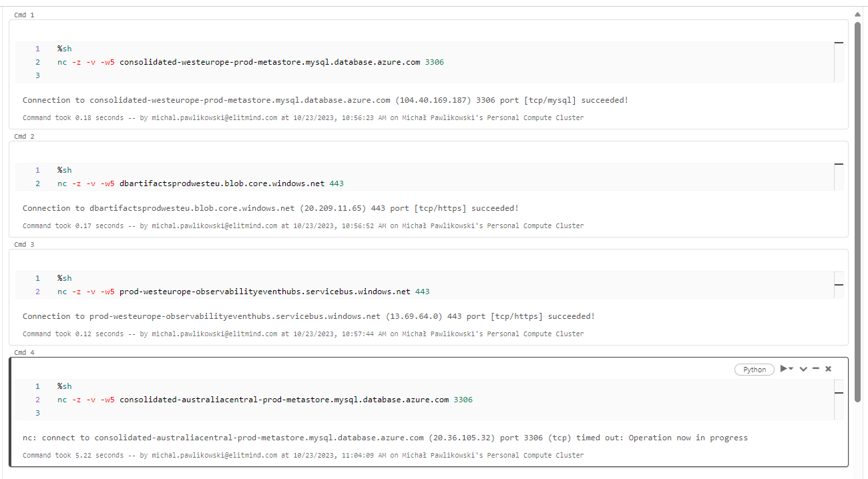Delete the Cmd 4 cell with the x icon
Image resolution: width=868 pixels, height=479 pixels.
828,369
